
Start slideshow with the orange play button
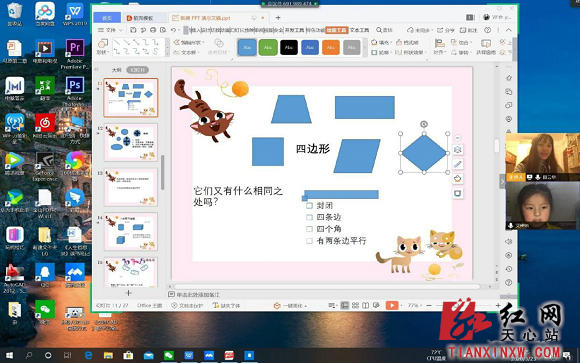click(392, 305)
